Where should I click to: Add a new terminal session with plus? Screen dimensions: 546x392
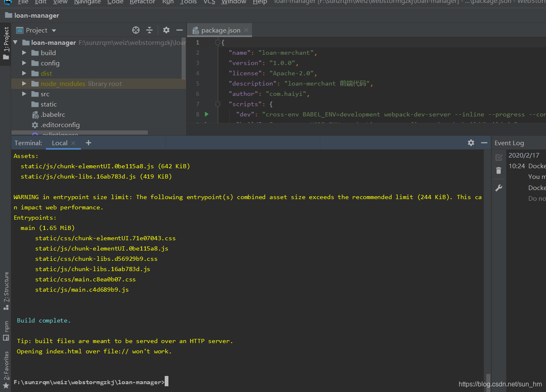coord(89,143)
